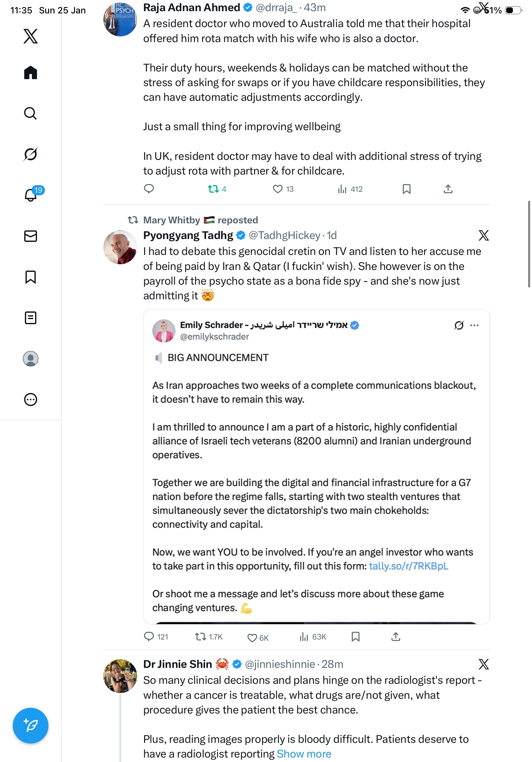This screenshot has height=762, width=532.
Task: Undo repost on Raja Adnan Ahmed's post
Action: point(213,189)
